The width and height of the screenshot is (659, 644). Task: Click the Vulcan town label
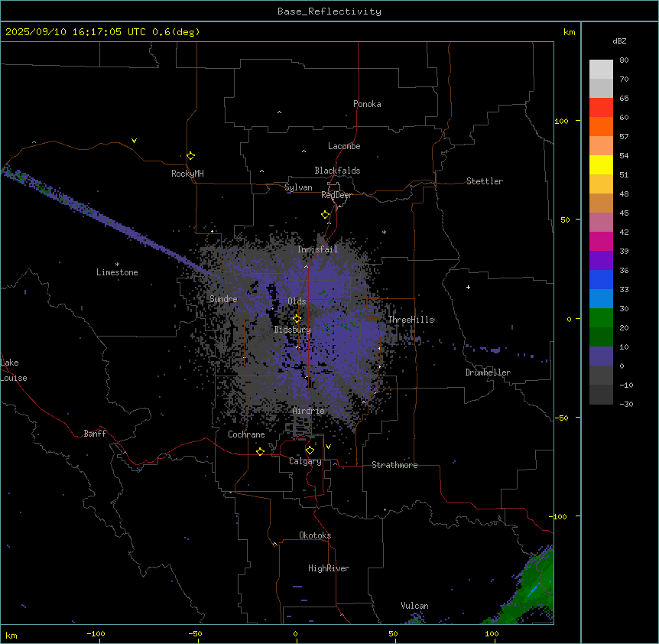(415, 606)
